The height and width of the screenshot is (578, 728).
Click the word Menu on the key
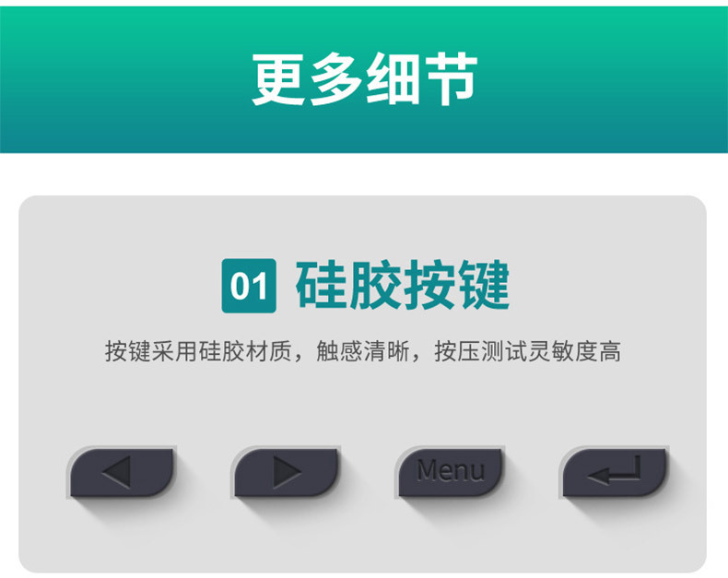[x=451, y=470]
